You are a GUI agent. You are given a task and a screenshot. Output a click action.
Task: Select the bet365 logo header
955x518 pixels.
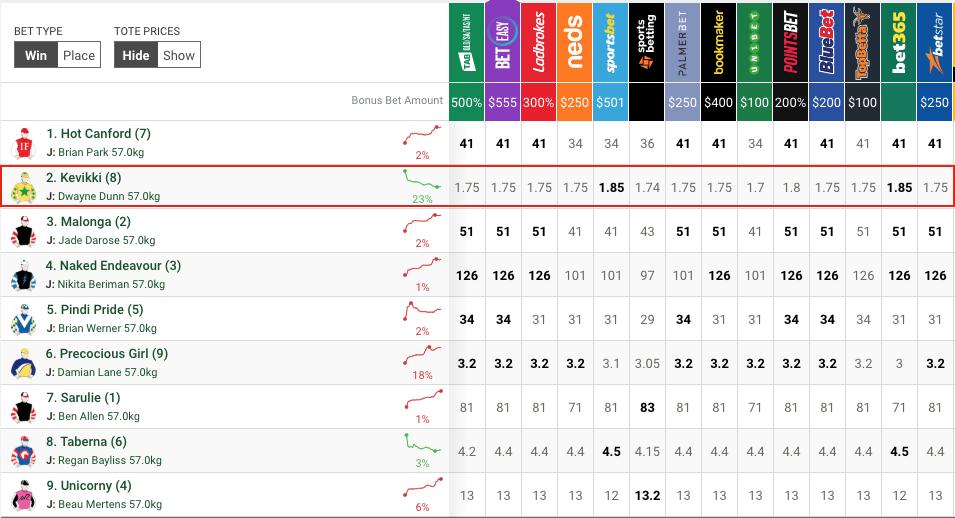[898, 42]
